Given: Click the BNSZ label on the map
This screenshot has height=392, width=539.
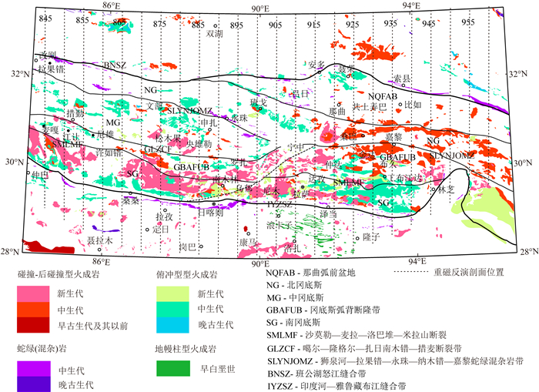Looking at the screenshot, I should point(114,66).
